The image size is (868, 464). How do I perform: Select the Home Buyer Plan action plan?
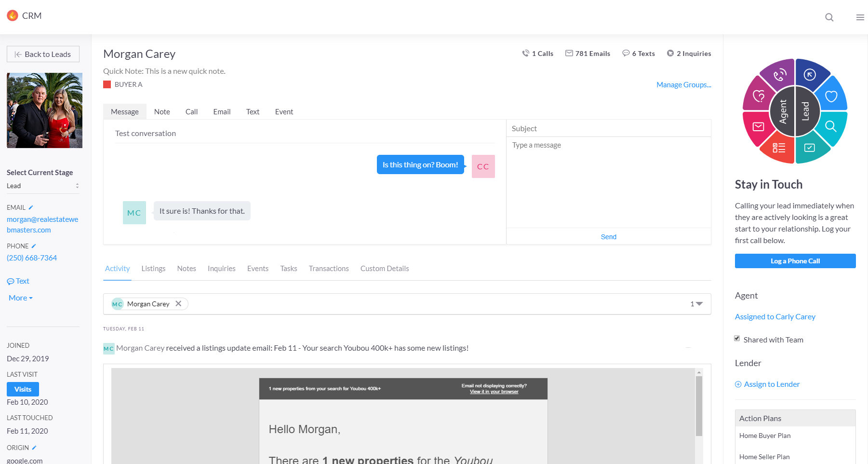[x=765, y=436]
